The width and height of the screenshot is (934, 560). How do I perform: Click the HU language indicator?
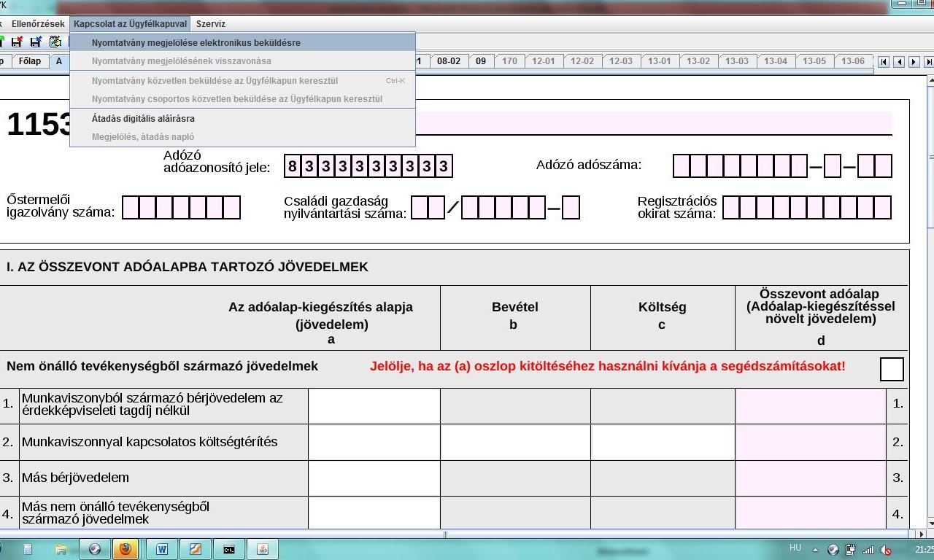tap(795, 548)
